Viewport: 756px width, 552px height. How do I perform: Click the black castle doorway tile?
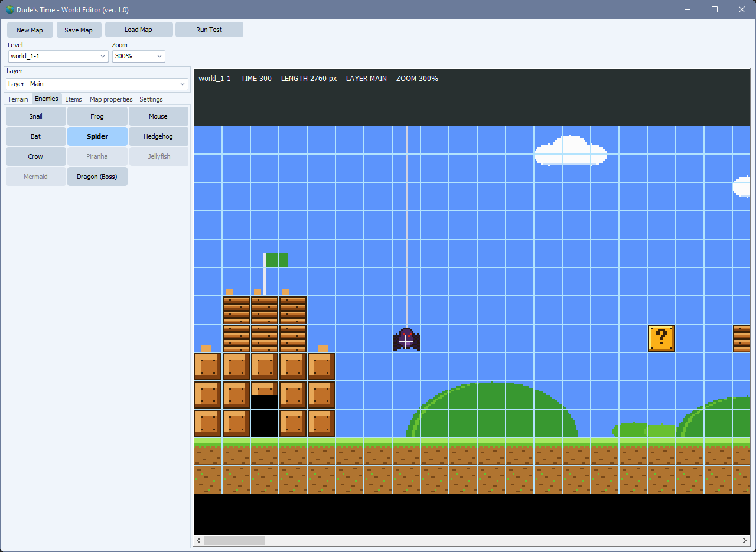click(x=265, y=416)
